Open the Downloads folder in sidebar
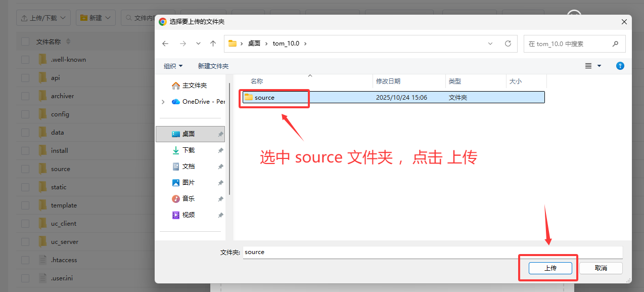 click(188, 150)
